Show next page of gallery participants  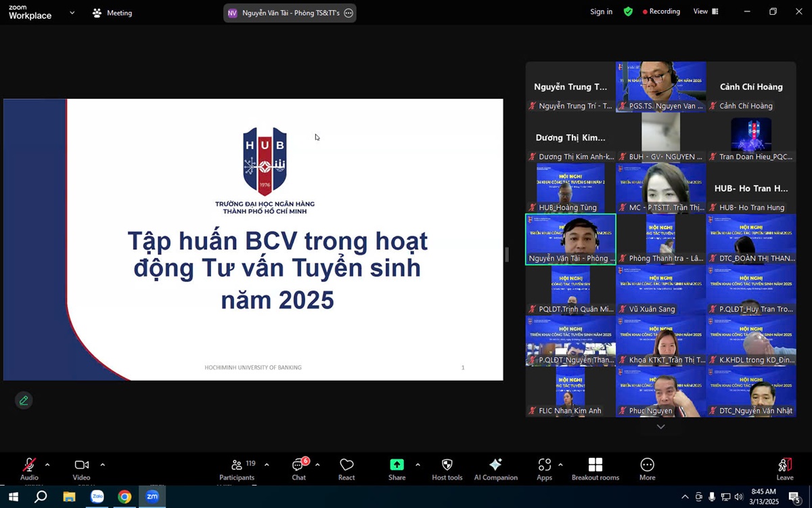661,427
